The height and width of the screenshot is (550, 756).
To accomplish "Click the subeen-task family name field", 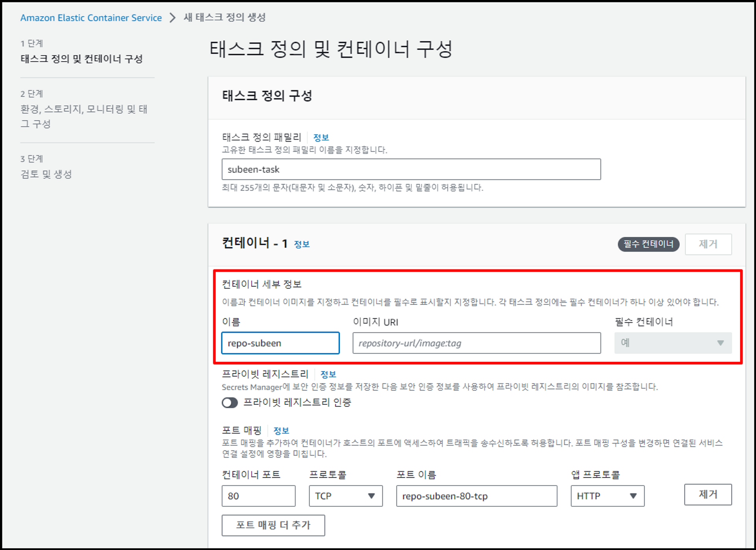I will (411, 169).
